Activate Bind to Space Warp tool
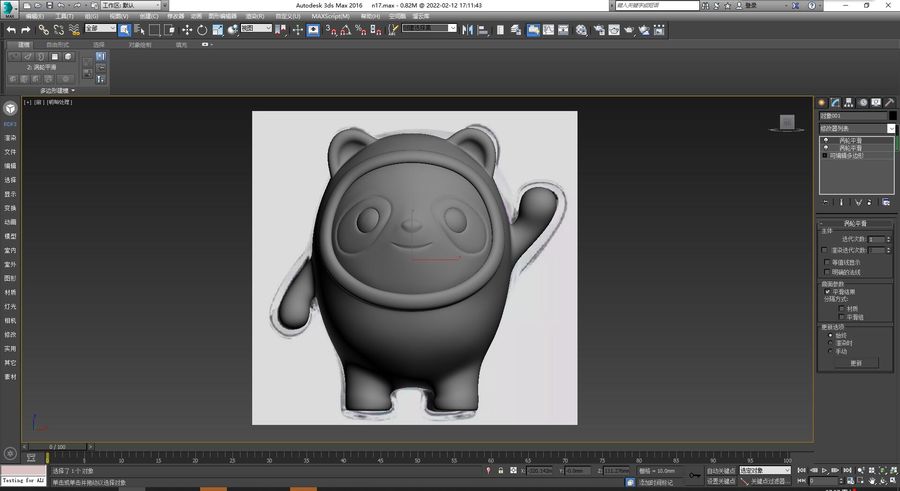This screenshot has width=900, height=491. coord(74,30)
